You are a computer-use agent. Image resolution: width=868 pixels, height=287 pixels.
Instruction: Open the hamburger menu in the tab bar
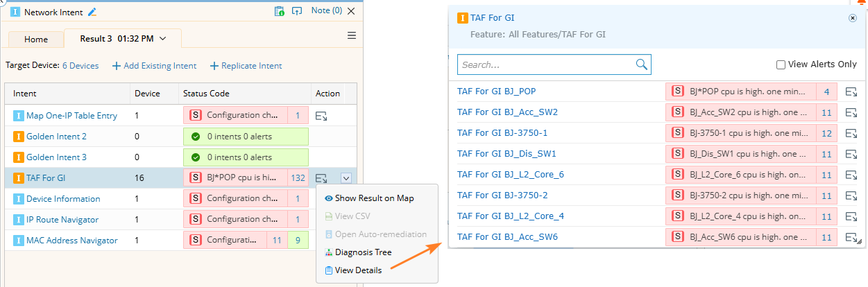352,35
